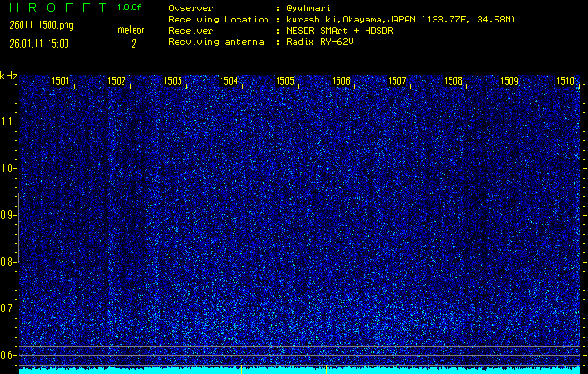Click the 1503 time marker
This screenshot has width=588, height=374.
[173, 81]
